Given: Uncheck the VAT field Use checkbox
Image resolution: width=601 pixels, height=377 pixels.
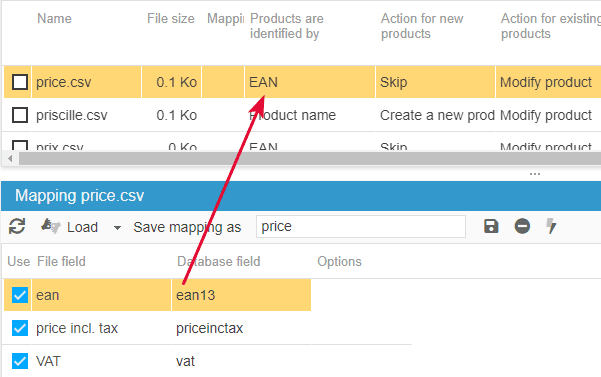Looking at the screenshot, I should 20,361.
